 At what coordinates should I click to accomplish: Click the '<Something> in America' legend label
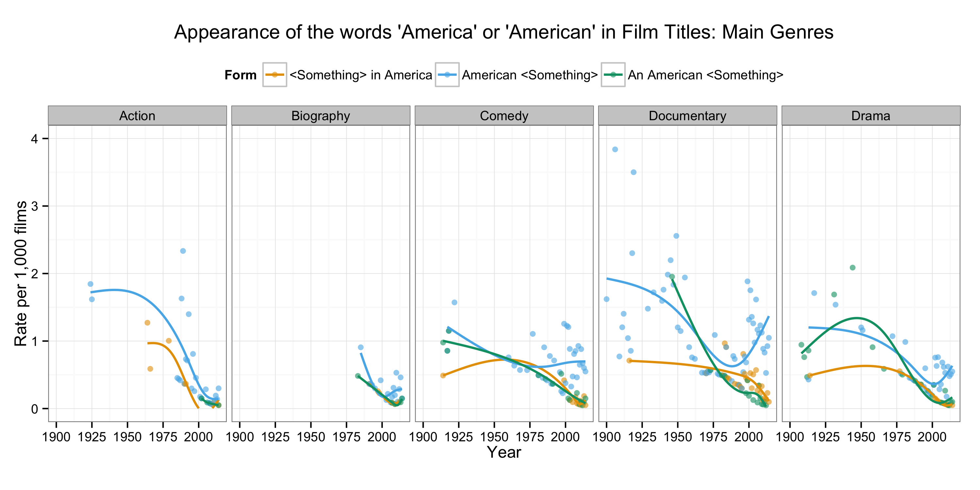(x=361, y=75)
